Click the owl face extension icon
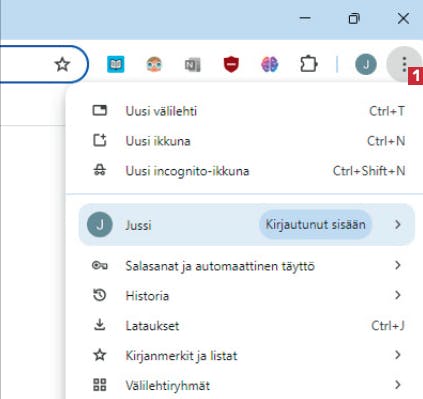The width and height of the screenshot is (423, 399). [154, 64]
